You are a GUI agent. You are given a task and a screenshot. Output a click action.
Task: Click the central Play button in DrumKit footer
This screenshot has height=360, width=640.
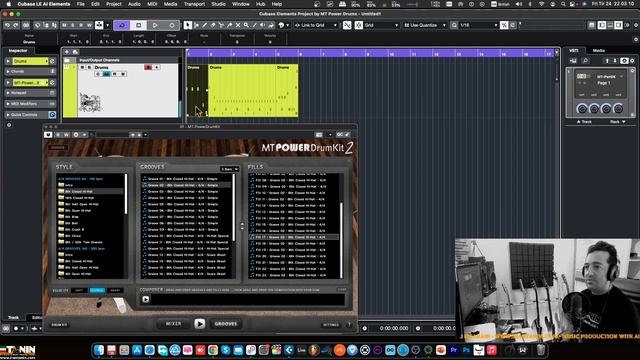[200, 324]
